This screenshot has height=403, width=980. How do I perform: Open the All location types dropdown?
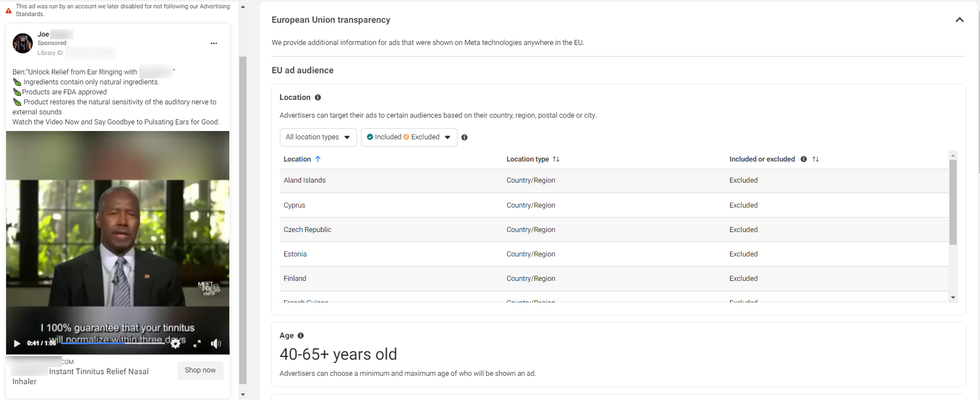(318, 137)
